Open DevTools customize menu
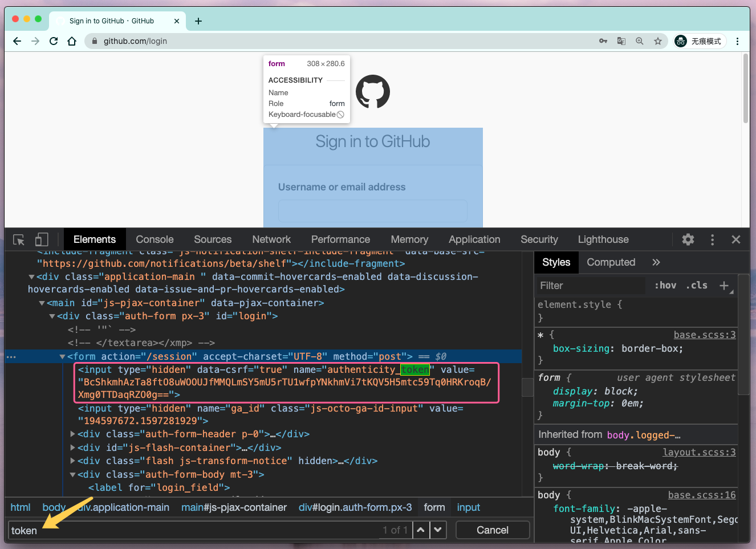Screen dimensions: 756x549 (712, 239)
